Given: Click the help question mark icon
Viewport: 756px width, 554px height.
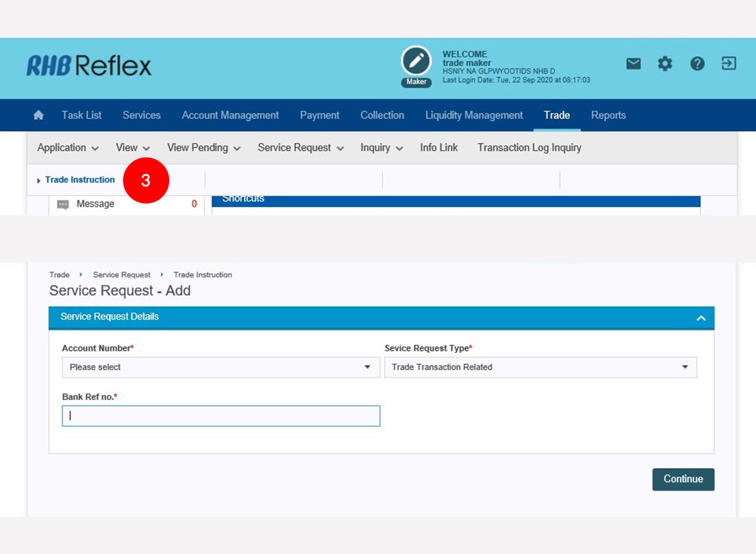Looking at the screenshot, I should tap(697, 64).
